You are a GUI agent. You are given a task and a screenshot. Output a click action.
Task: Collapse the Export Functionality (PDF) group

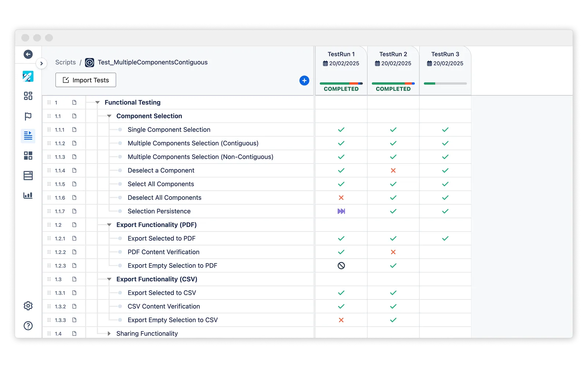[109, 225]
